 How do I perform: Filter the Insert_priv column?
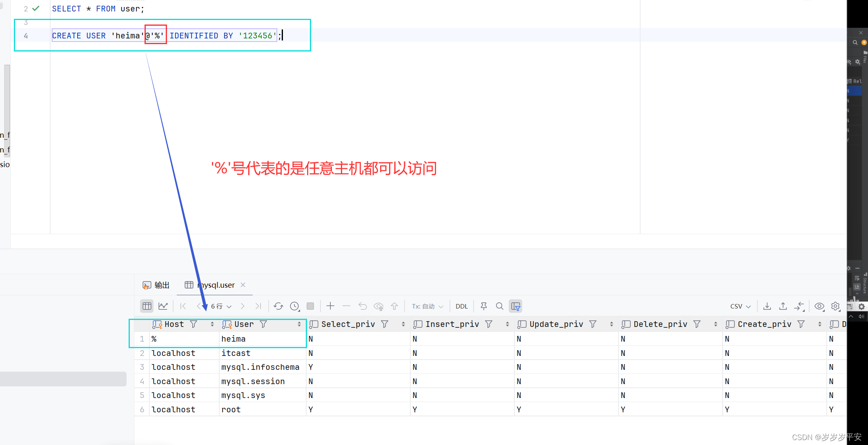click(489, 324)
